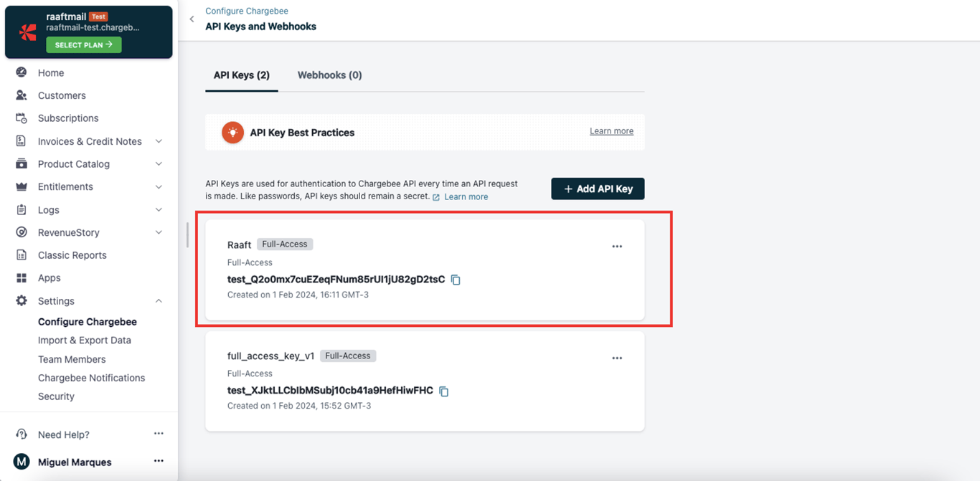
Task: Open more options next to Miguel Marques
Action: coord(159,461)
